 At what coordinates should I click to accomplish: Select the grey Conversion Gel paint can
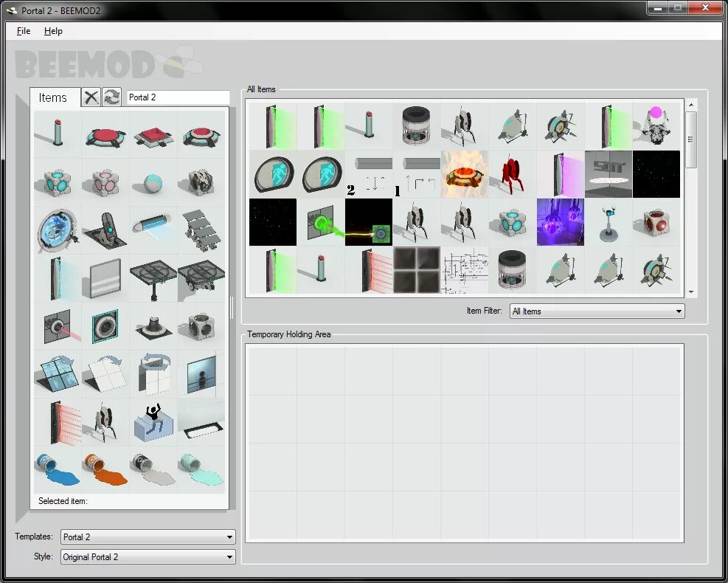[x=153, y=469]
